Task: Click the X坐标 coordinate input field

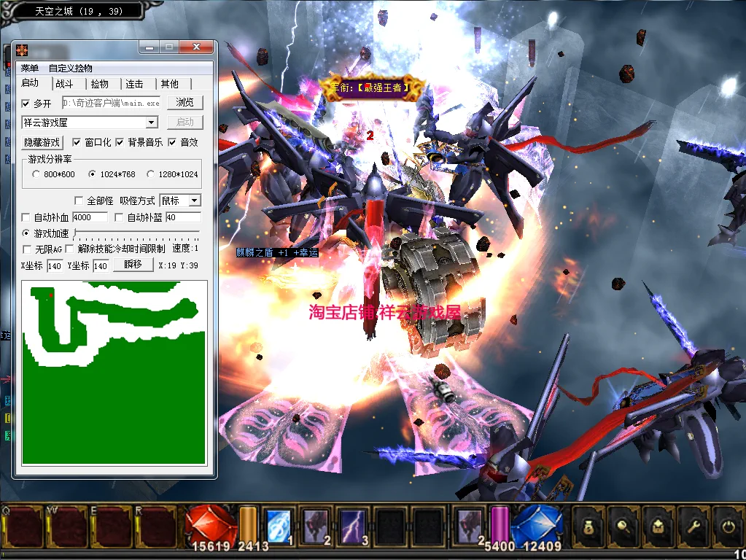Action: coord(55,266)
